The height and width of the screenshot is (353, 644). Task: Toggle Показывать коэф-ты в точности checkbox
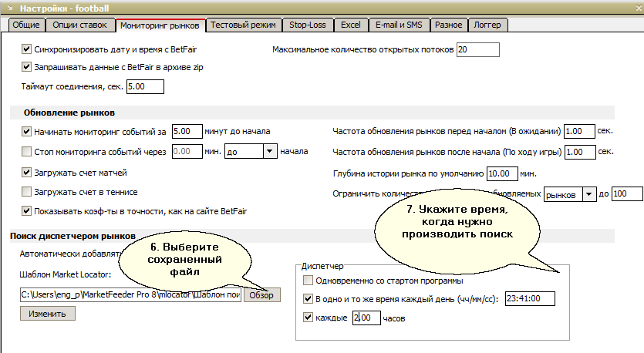point(26,211)
